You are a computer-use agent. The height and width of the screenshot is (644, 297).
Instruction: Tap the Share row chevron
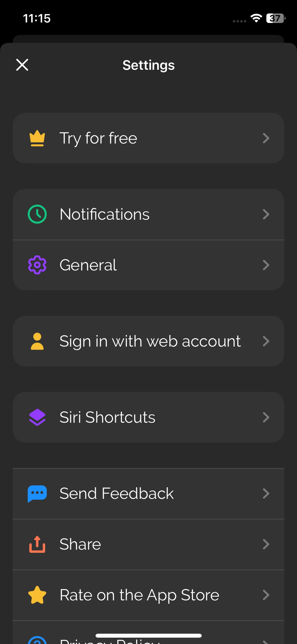[x=266, y=544]
